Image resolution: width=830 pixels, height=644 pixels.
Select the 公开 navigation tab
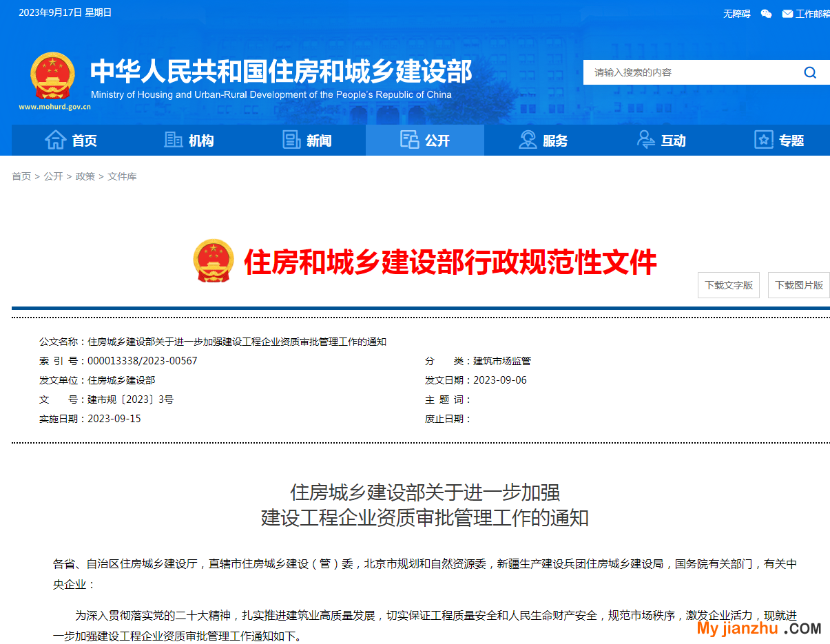click(425, 140)
